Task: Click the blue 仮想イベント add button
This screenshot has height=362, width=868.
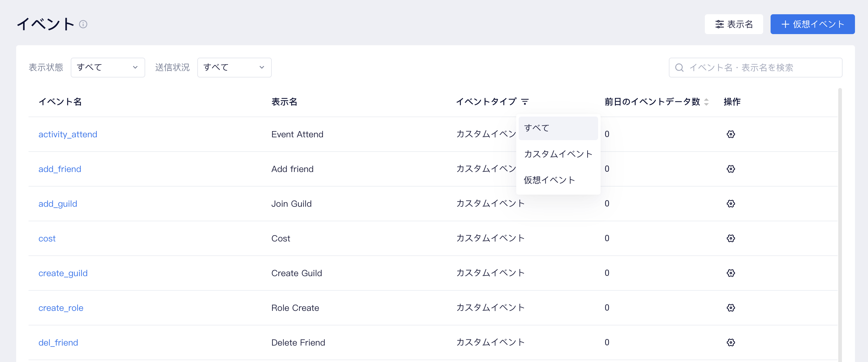Action: point(812,24)
